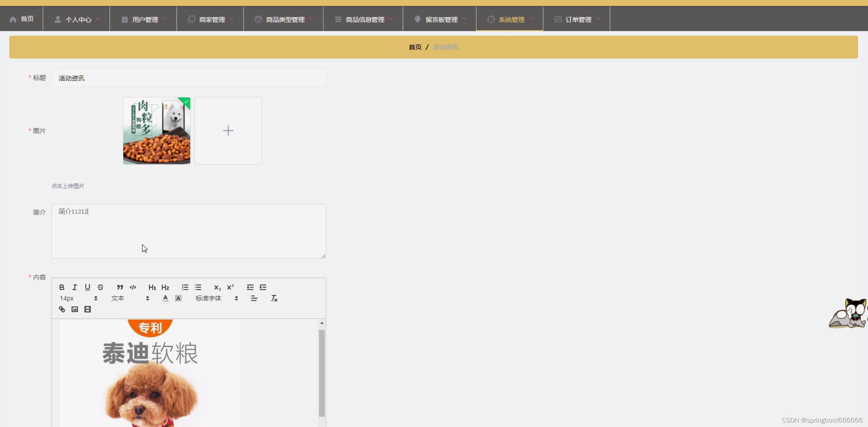Insert a code block
868x427 pixels.
tap(133, 287)
